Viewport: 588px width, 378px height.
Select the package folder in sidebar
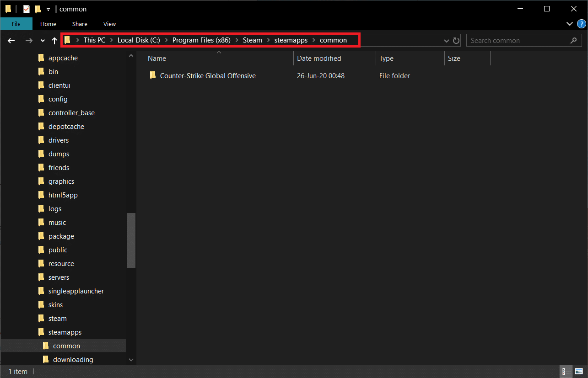point(61,236)
